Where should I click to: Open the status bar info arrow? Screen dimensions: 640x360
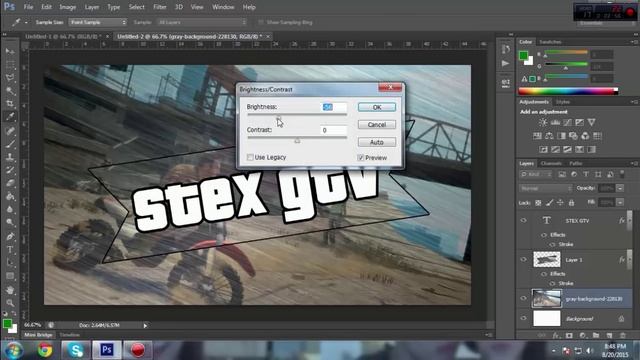pos(145,326)
